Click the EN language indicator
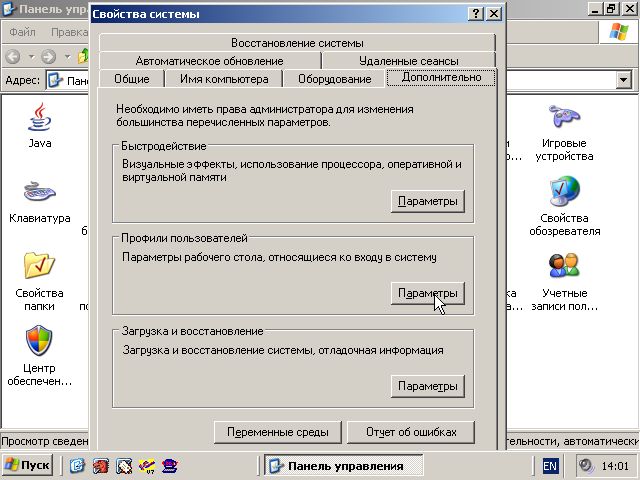 tap(550, 466)
